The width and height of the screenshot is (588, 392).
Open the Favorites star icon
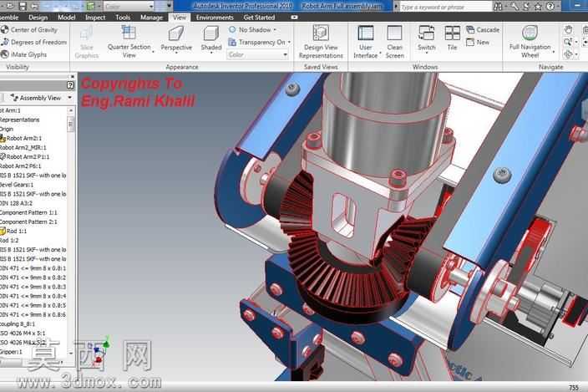(x=538, y=7)
